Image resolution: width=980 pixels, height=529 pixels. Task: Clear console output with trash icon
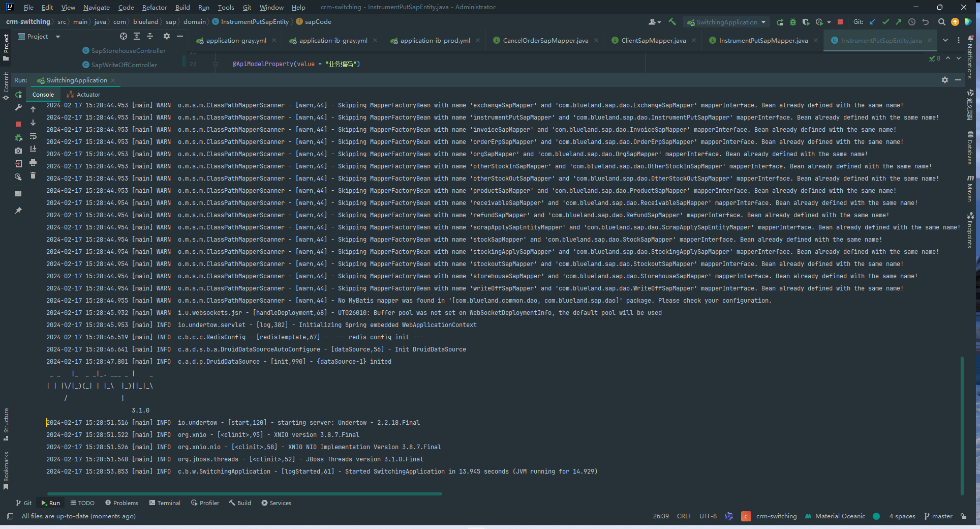33,175
